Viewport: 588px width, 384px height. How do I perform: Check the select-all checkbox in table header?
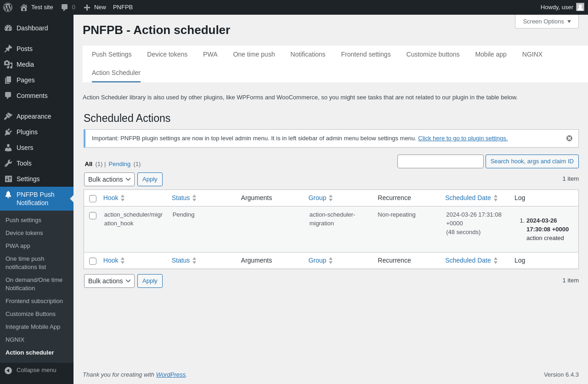click(93, 199)
